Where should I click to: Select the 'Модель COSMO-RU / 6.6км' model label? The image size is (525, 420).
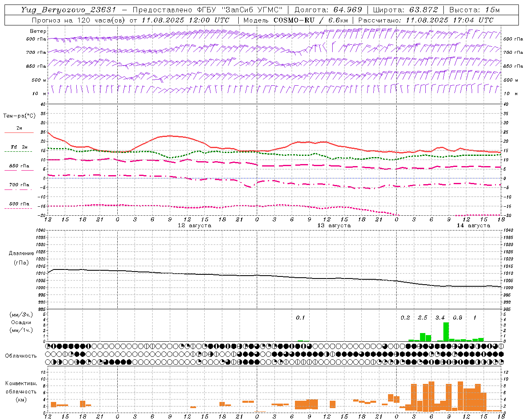click(x=295, y=20)
